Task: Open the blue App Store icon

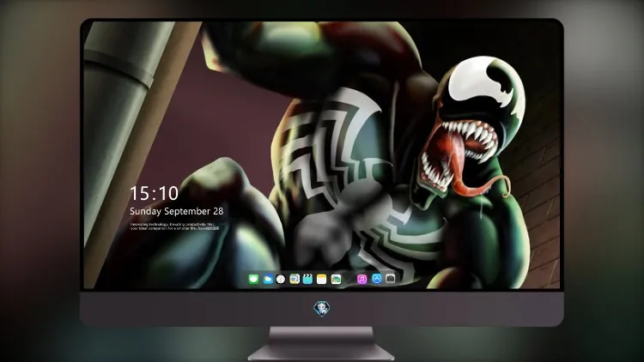Action: click(x=377, y=279)
